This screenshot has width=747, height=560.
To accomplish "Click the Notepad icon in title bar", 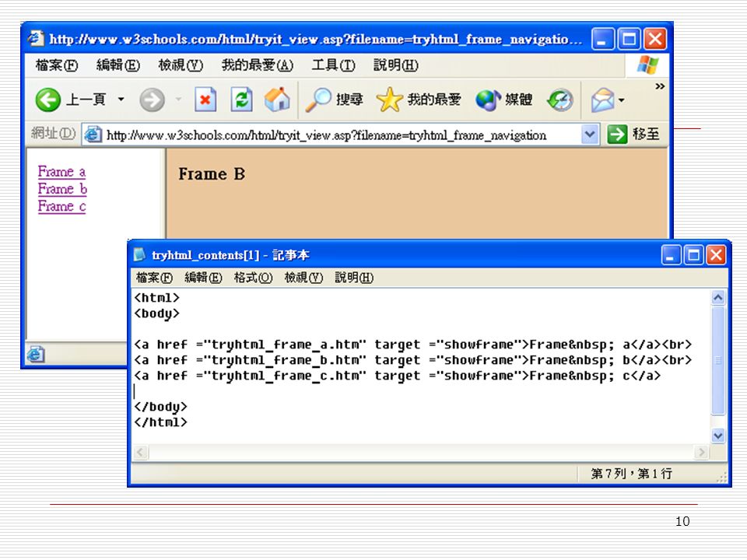I will point(139,255).
